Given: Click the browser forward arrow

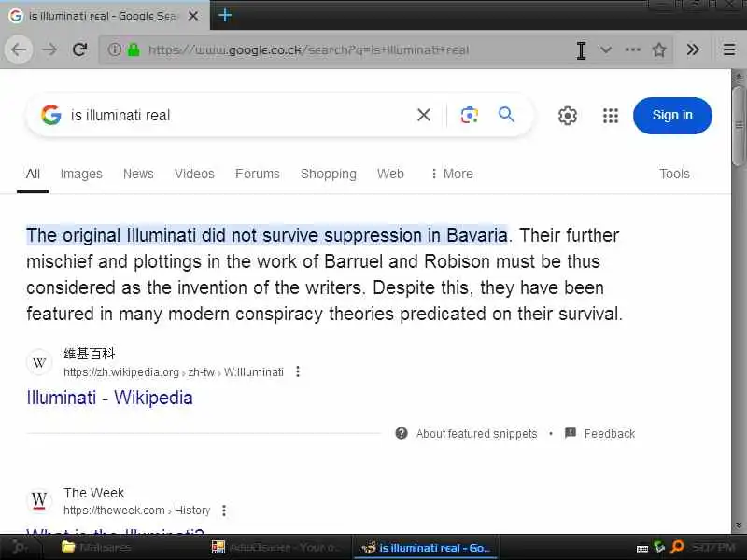Looking at the screenshot, I should point(49,49).
